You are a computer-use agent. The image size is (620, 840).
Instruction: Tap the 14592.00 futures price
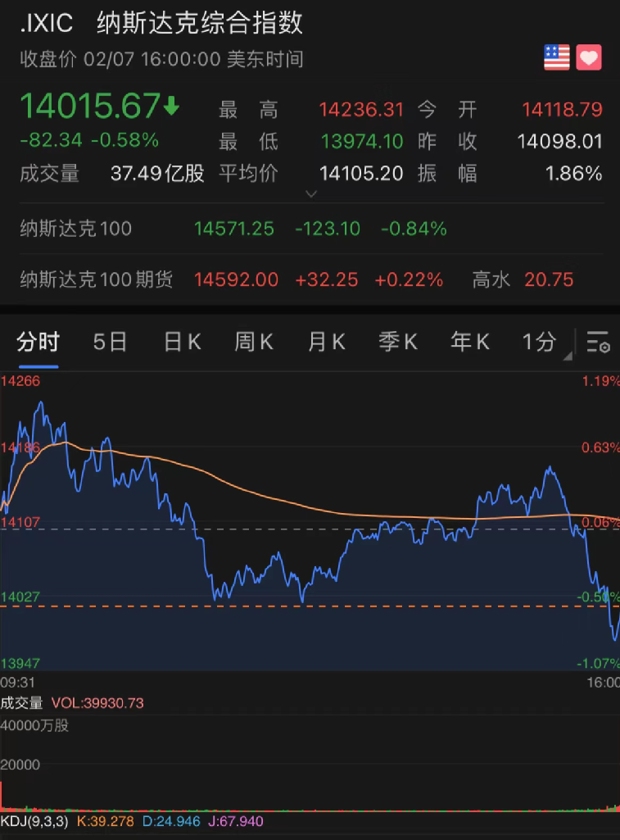(x=236, y=279)
